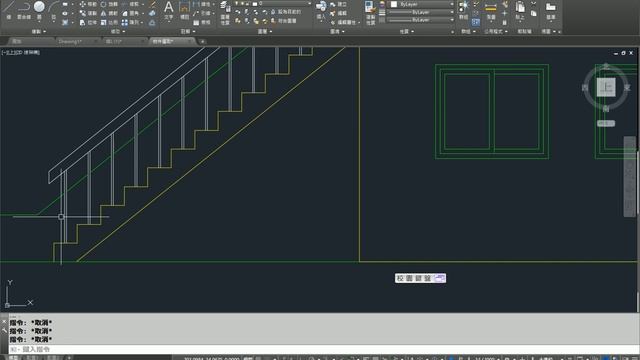Screen dimensions: 640x360
Task: Click the ViewCube top face
Action: (x=606, y=87)
